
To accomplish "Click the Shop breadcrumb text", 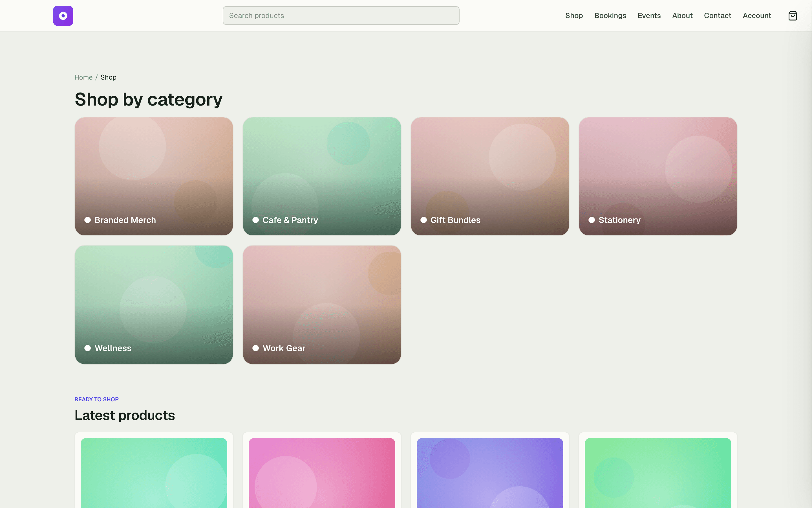I will coord(108,77).
